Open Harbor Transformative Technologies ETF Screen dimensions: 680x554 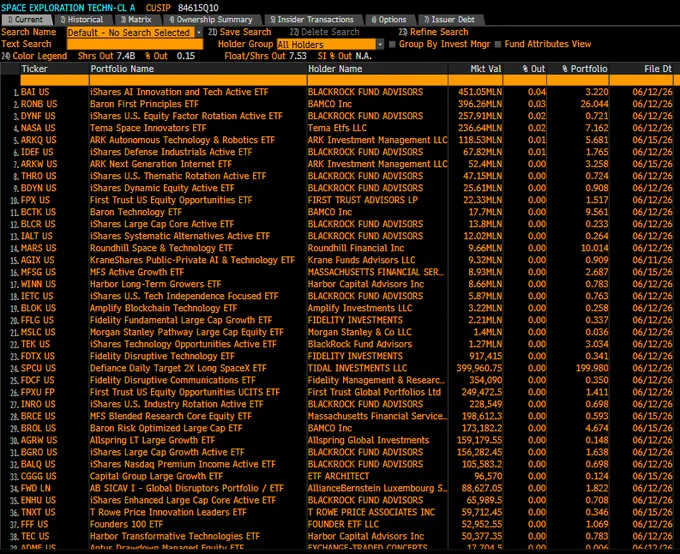point(175,536)
